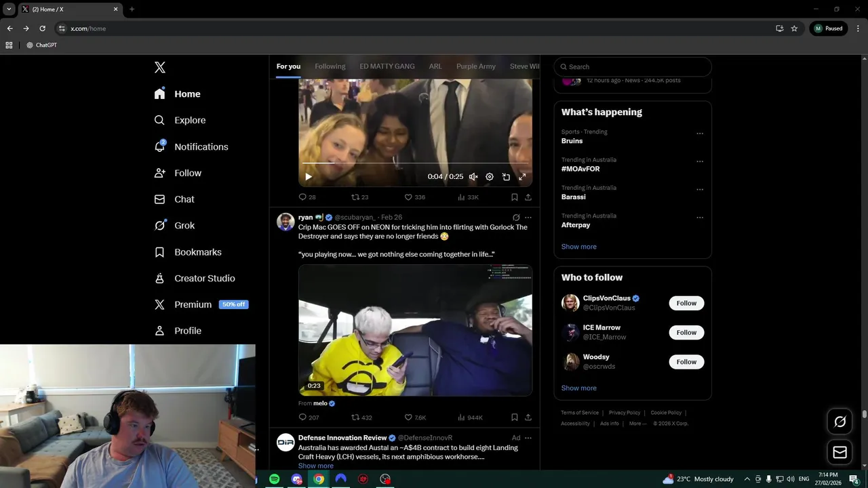Switch to the Following tab

(330, 66)
